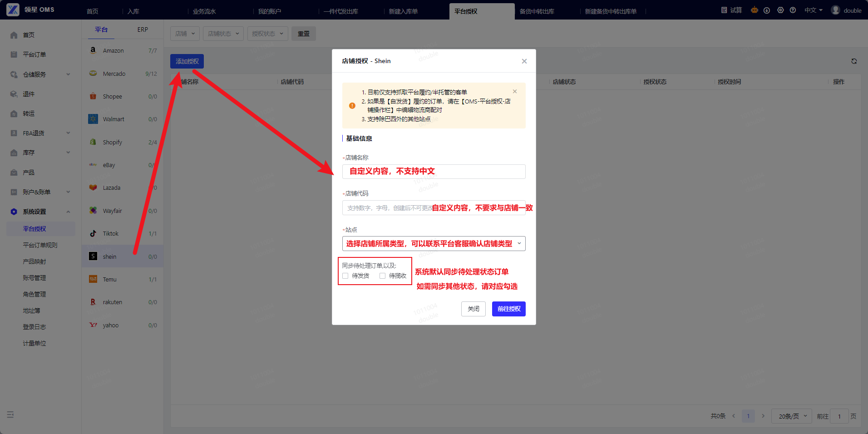Click the 添加授权 button
This screenshot has height=434, width=868.
pyautogui.click(x=187, y=61)
